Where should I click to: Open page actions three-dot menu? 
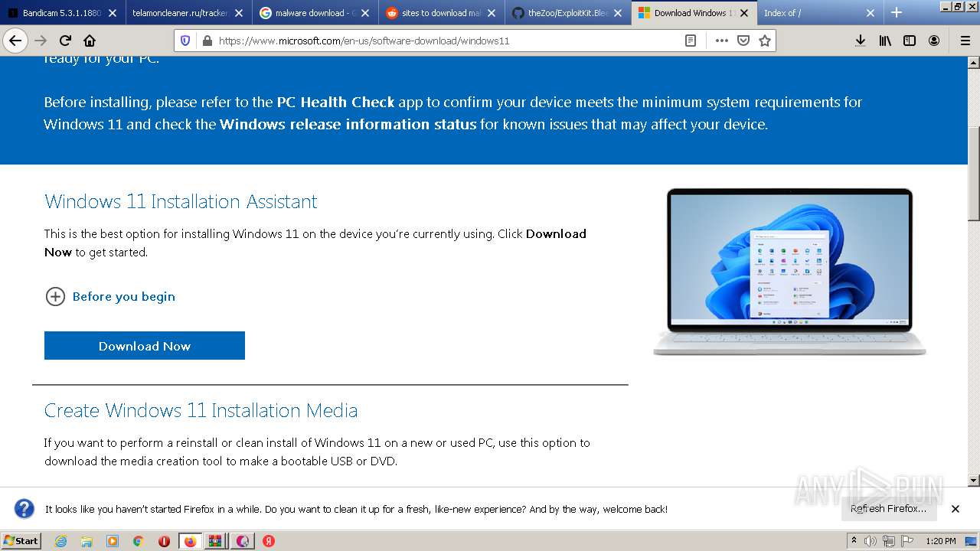[x=721, y=41]
